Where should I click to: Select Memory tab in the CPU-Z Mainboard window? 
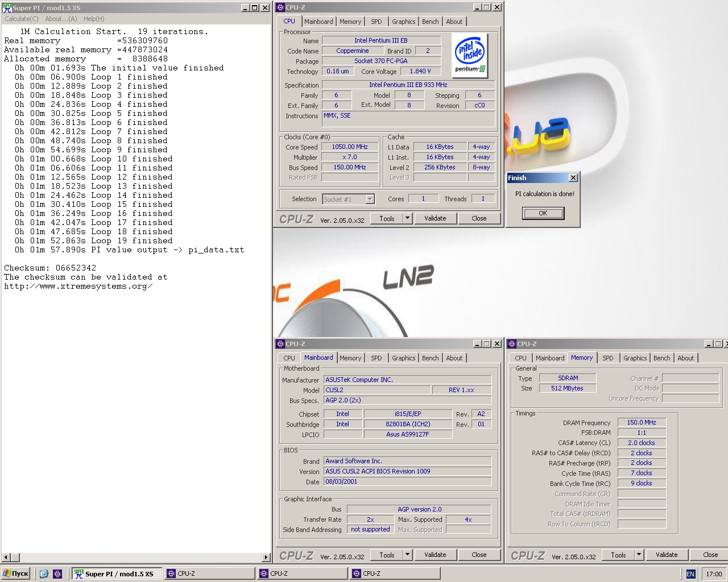(x=350, y=358)
